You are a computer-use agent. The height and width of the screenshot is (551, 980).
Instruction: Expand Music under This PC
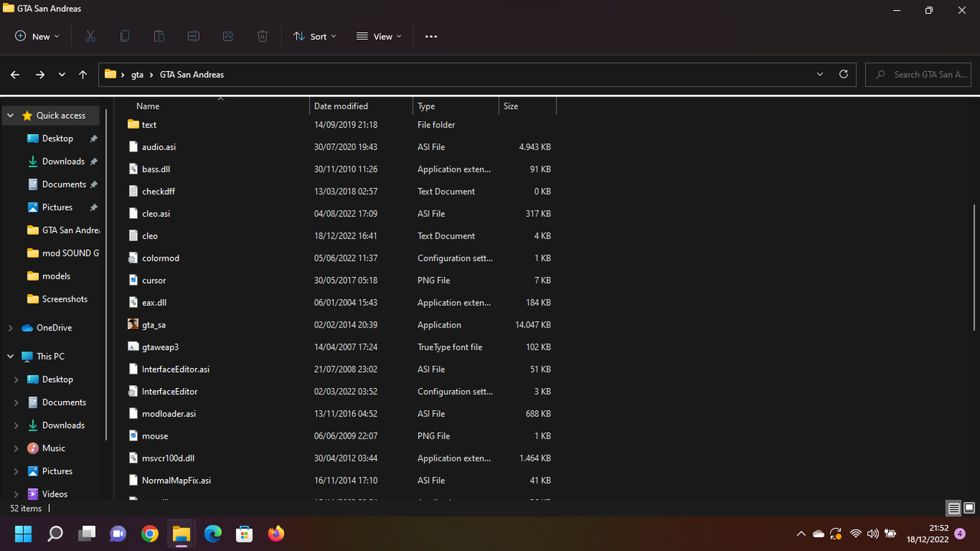(16, 448)
